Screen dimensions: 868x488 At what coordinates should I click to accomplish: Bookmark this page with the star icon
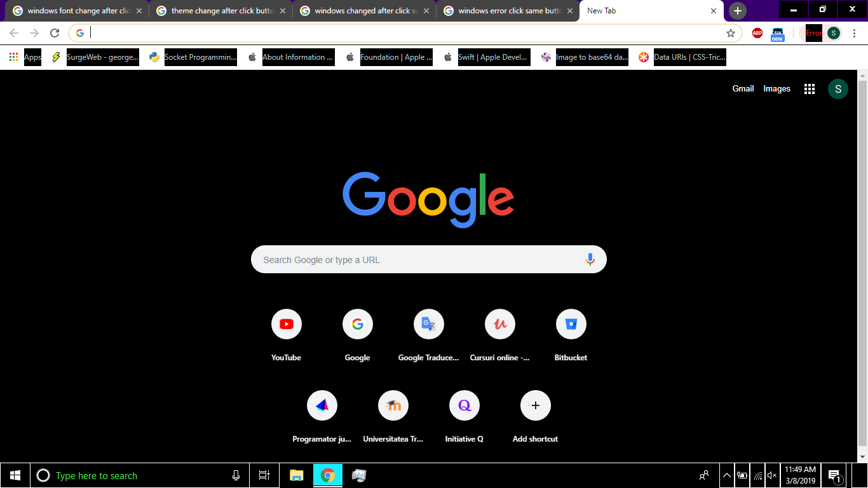click(731, 33)
